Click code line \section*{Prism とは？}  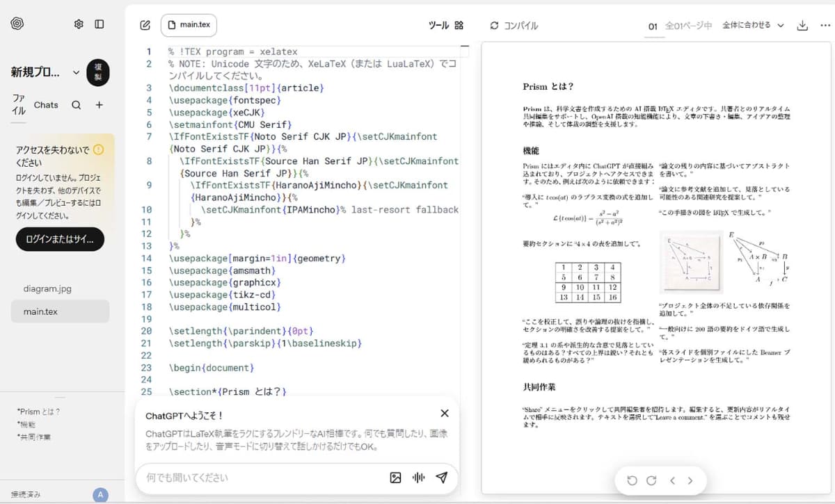tap(228, 391)
